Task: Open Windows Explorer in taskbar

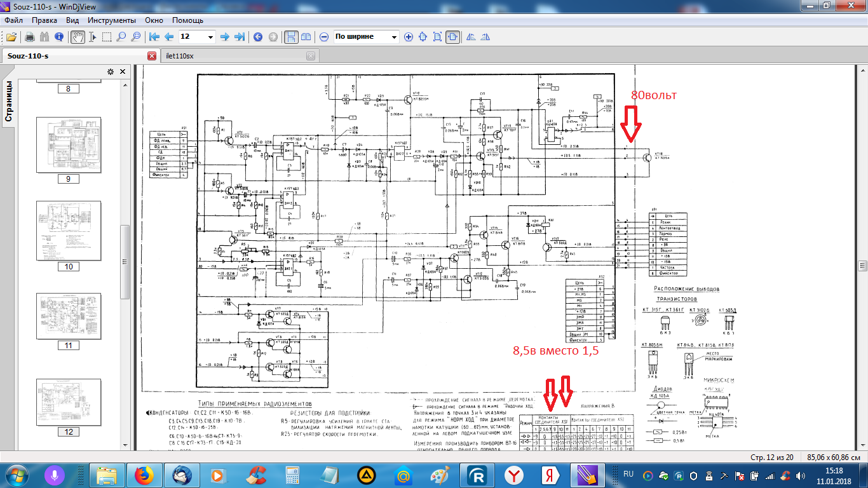Action: (108, 475)
